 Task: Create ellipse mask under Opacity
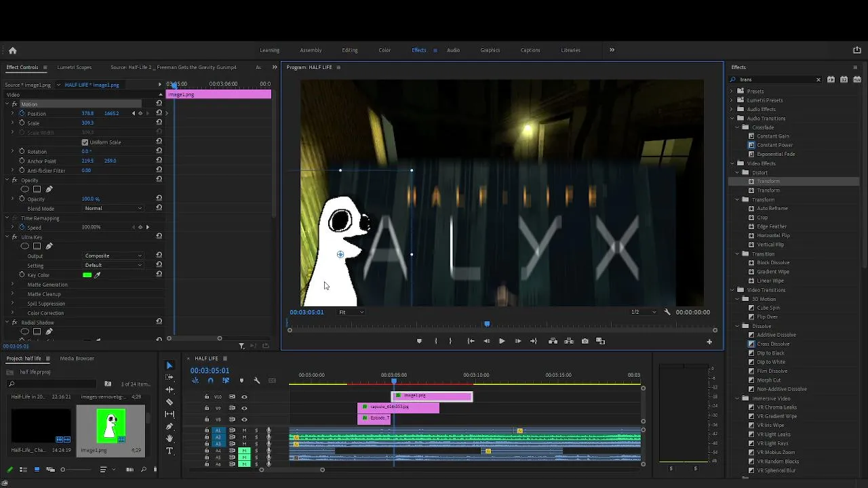(x=25, y=189)
